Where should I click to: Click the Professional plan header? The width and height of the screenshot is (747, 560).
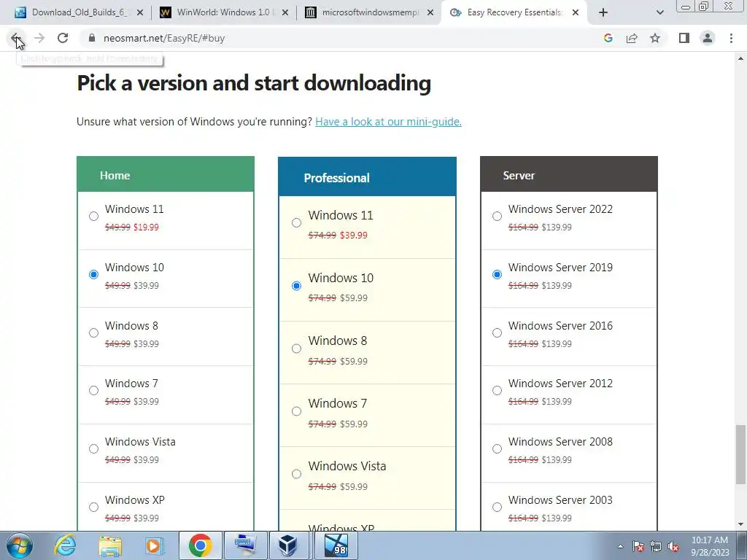point(368,176)
